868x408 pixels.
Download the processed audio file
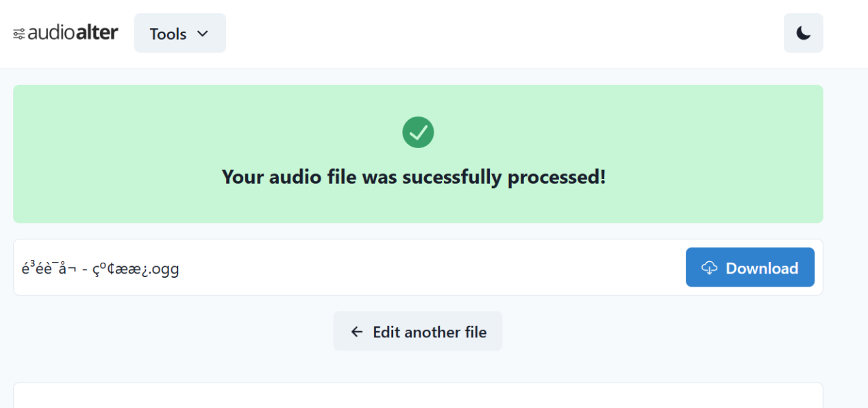[750, 267]
